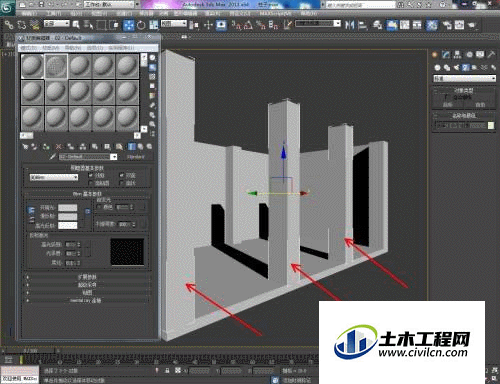Open the Blinn shader type dropdown
Image resolution: width=500 pixels, height=384 pixels.
54,177
